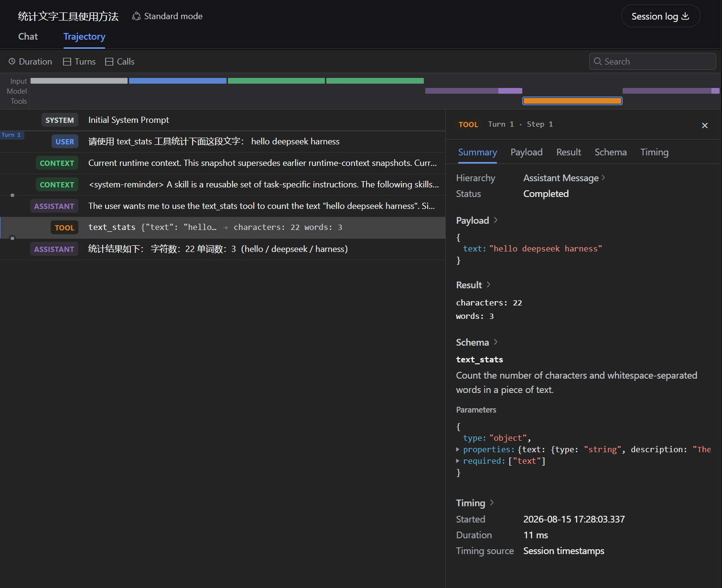
Task: Open the Summary tab in detail panel
Action: pyautogui.click(x=477, y=152)
